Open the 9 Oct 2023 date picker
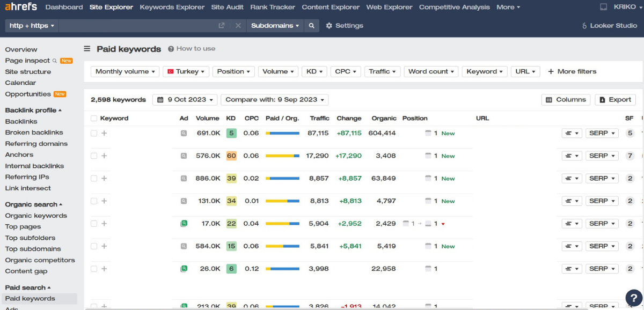 pyautogui.click(x=185, y=100)
